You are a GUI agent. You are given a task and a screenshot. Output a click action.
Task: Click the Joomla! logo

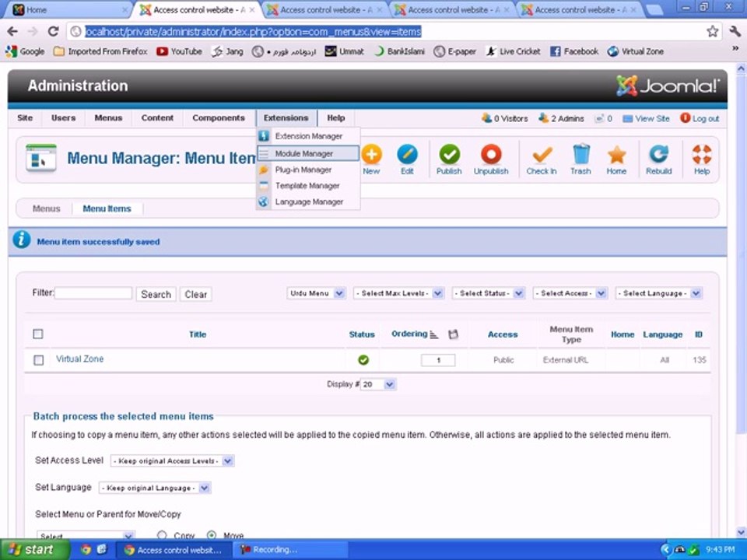(x=668, y=86)
